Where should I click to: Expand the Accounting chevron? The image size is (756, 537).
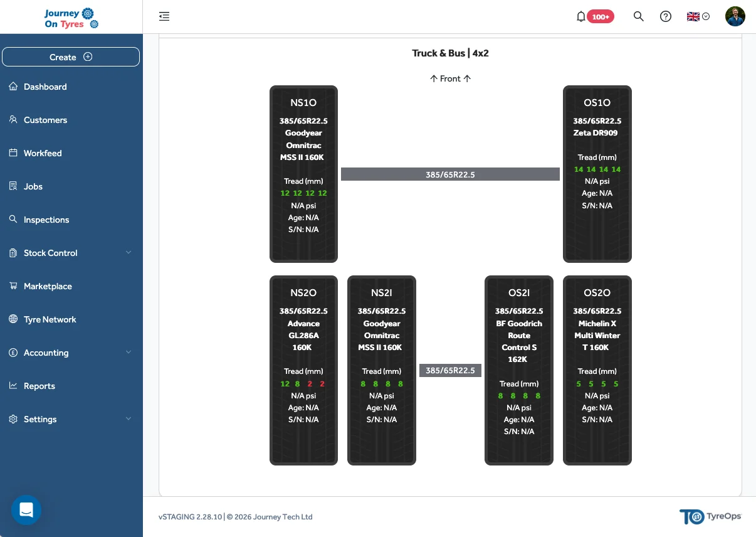(129, 353)
